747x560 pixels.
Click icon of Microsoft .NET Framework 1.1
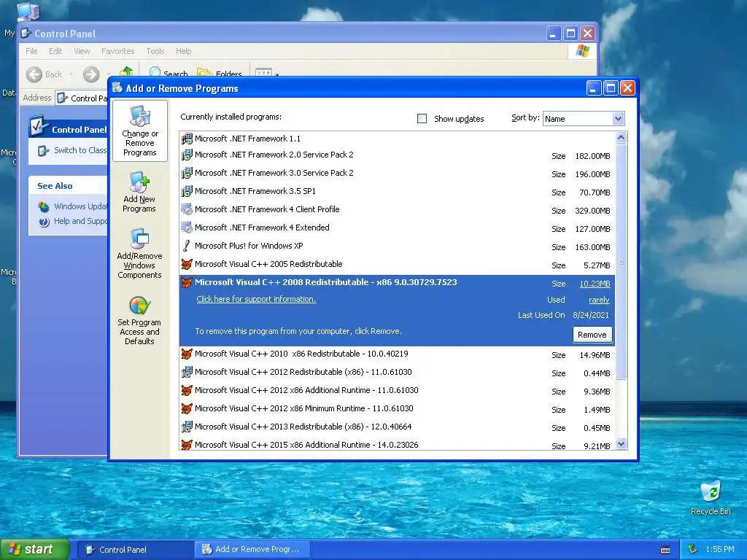tap(187, 139)
